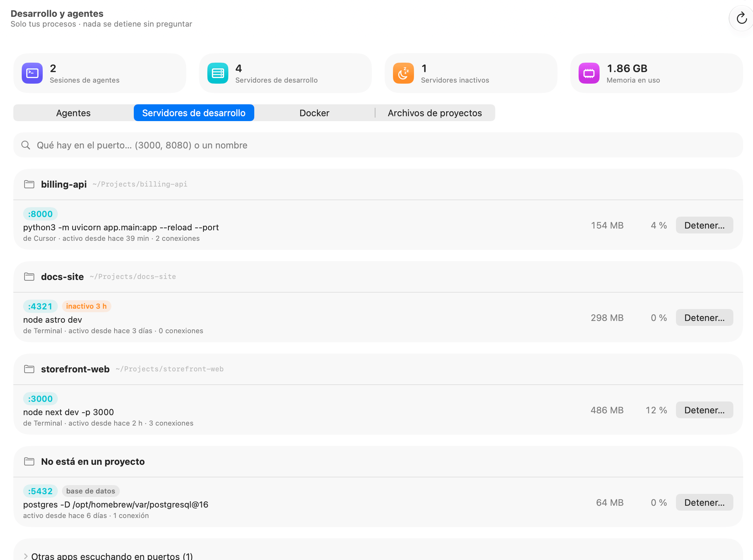Stop the node astro dev server
753x560 pixels.
pos(704,317)
